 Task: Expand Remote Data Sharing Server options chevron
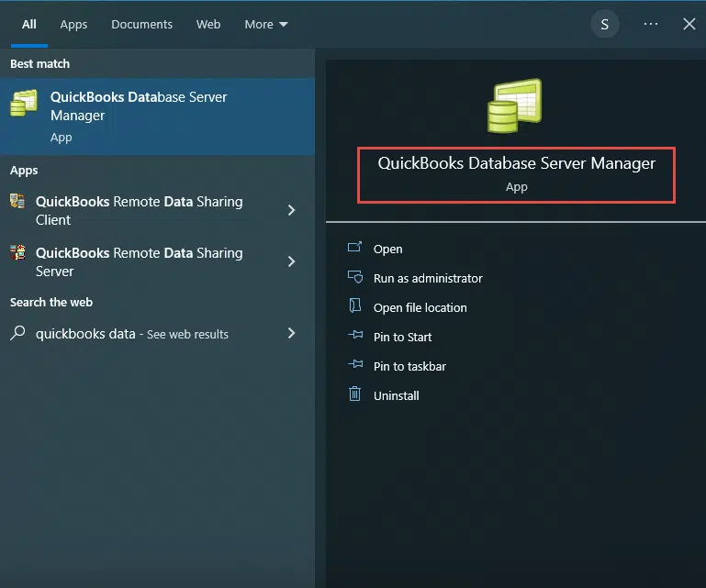(292, 261)
